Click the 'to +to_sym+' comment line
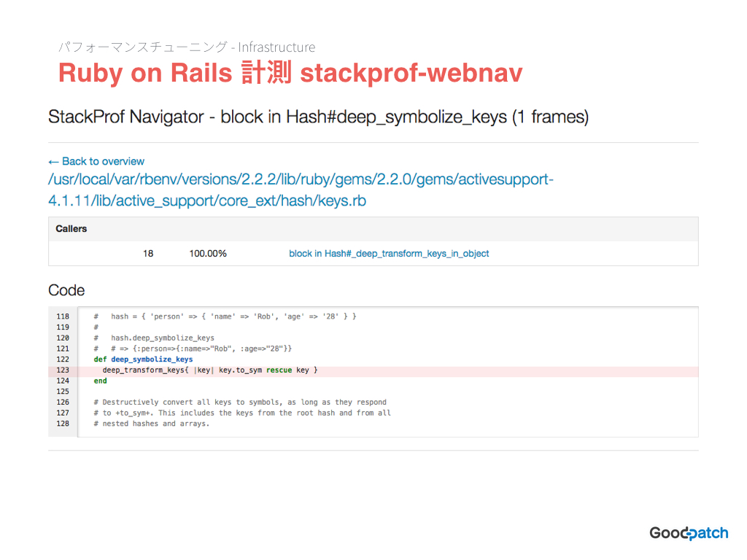747x560 pixels. pos(242,413)
